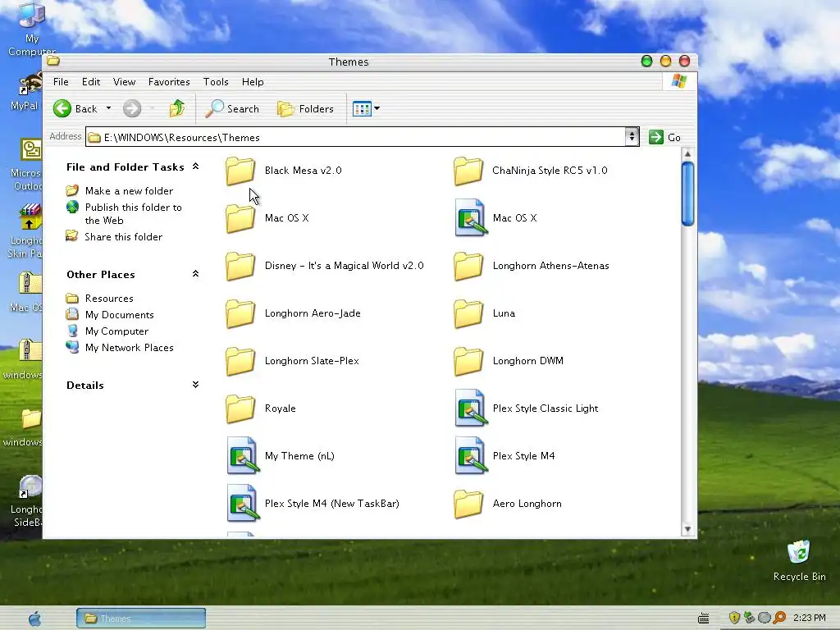Select the Longhorn DWM folder icon

pos(468,362)
